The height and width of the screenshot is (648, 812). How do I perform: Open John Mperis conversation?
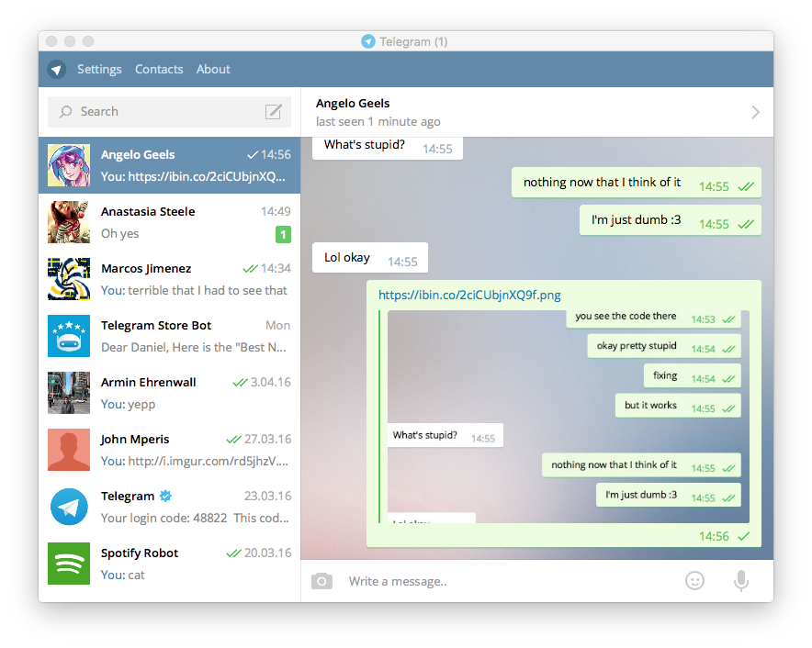tap(169, 451)
